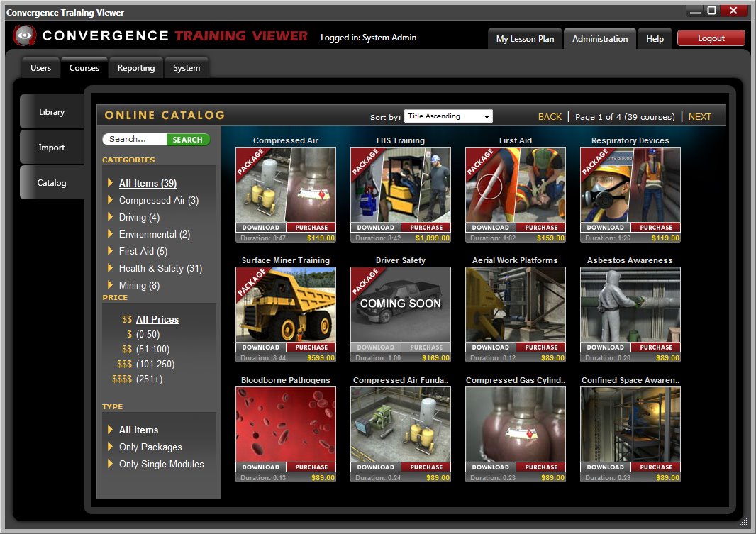Open the Asbestos Awareness course thumbnail

click(x=630, y=305)
